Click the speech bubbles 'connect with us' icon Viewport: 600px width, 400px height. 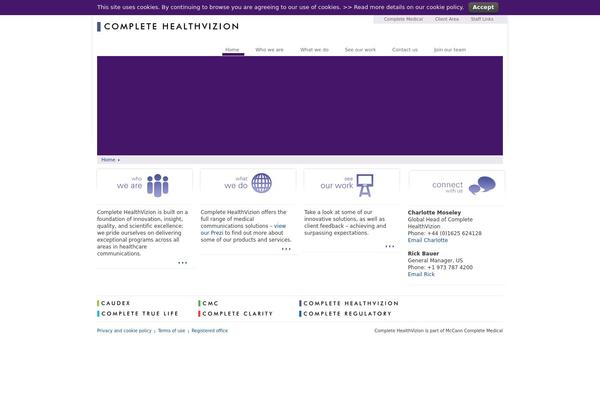coord(482,185)
